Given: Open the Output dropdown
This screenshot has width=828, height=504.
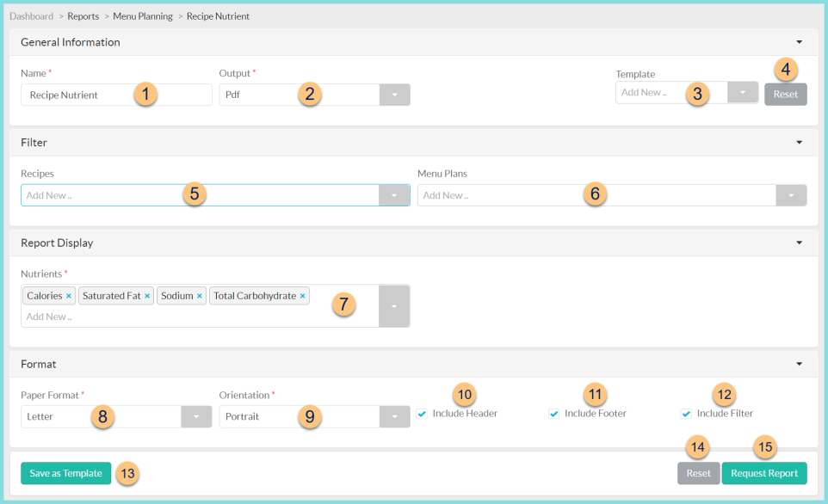Looking at the screenshot, I should coord(394,94).
